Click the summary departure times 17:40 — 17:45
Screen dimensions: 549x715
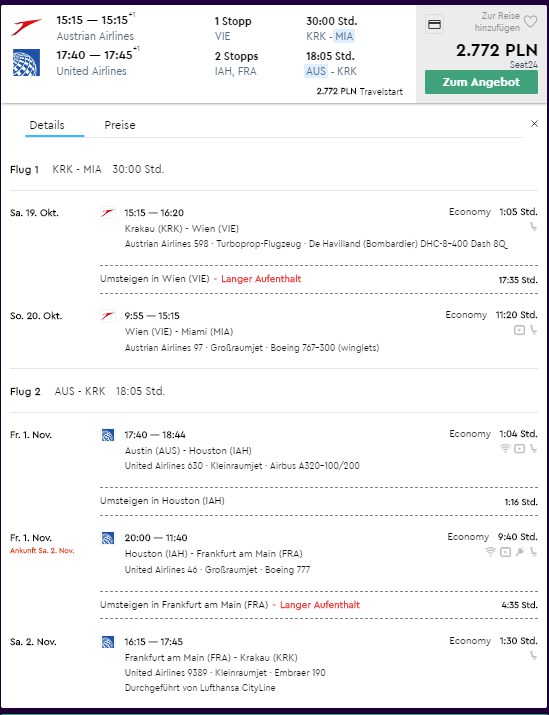click(x=98, y=55)
